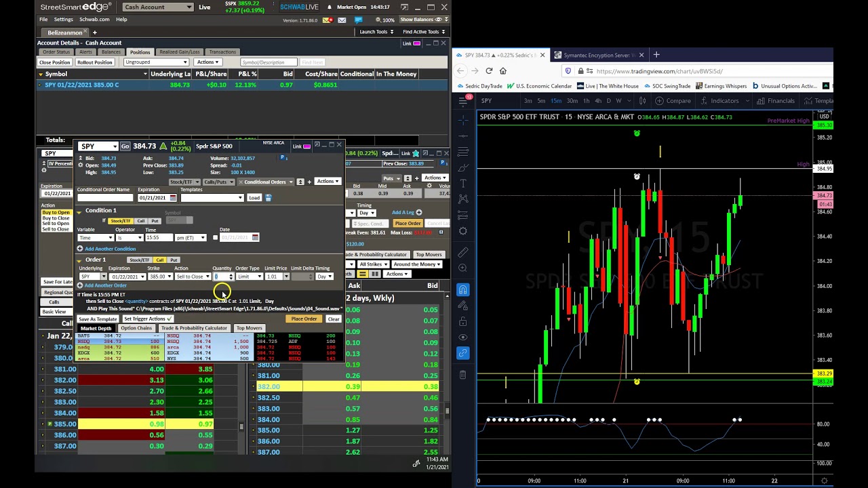Open the Cash Account dropdown
868x488 pixels.
158,7
